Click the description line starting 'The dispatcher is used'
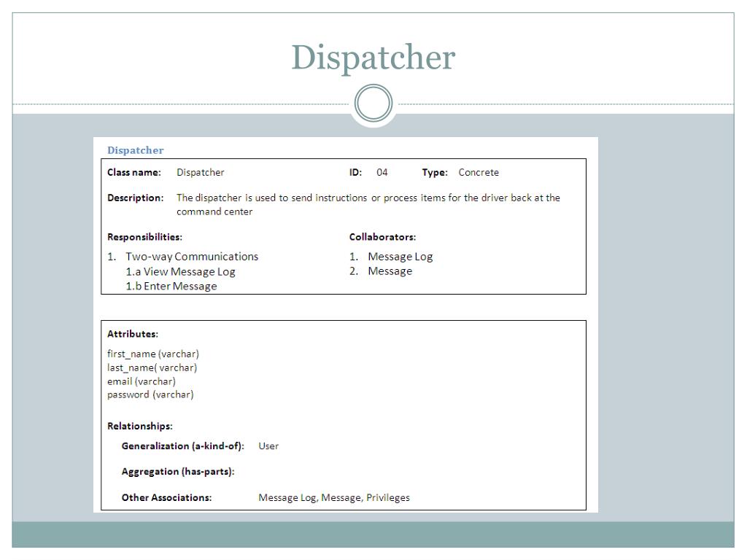This screenshot has width=747, height=560. click(368, 198)
